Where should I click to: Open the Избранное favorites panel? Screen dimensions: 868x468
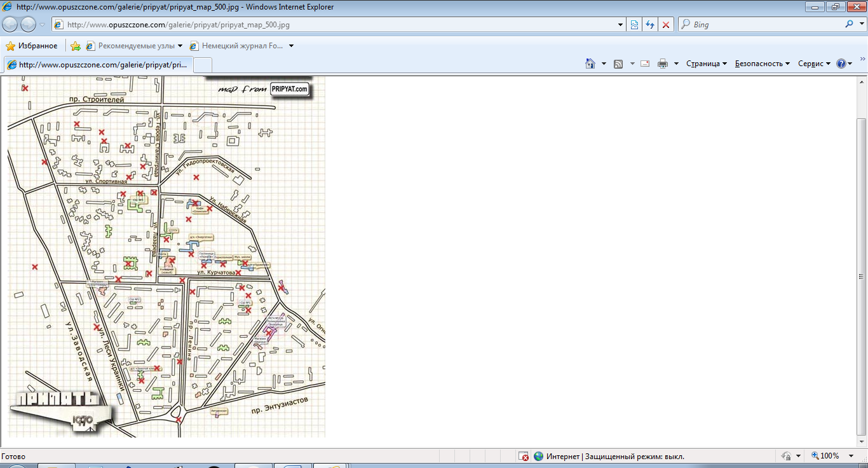coord(31,46)
